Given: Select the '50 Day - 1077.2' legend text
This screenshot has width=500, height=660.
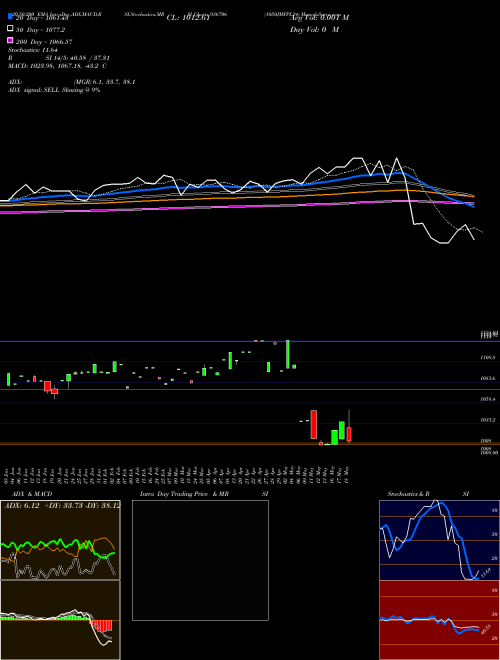Looking at the screenshot, I should (40, 30).
